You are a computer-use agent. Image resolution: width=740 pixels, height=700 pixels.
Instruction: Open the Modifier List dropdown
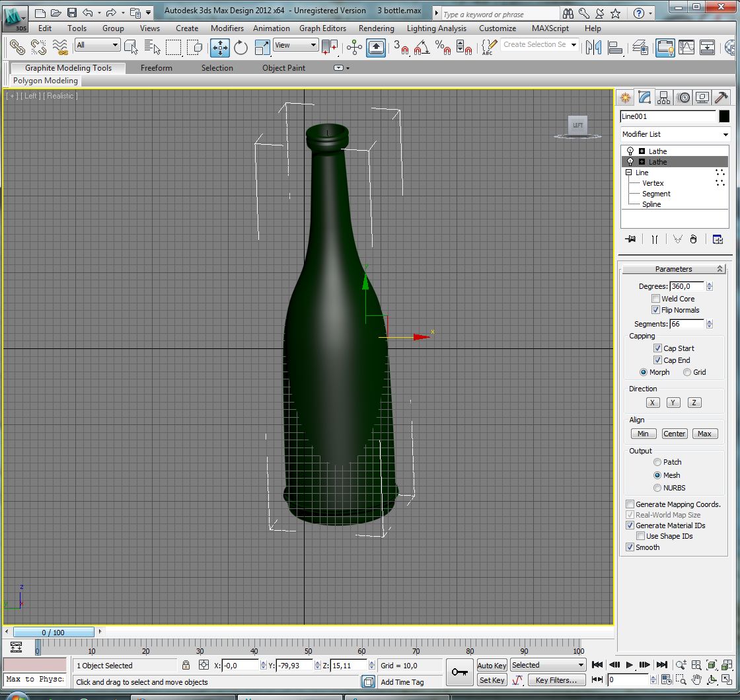(675, 134)
